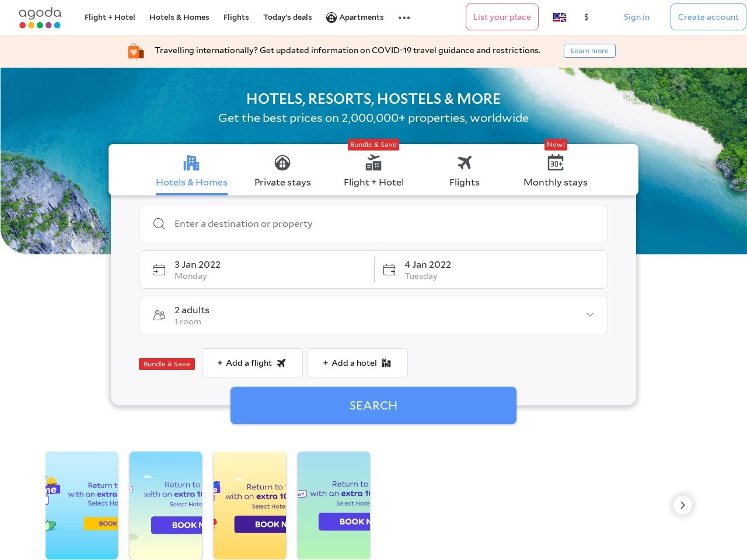The image size is (747, 560).
Task: Open the more options ellipsis menu
Action: [404, 17]
